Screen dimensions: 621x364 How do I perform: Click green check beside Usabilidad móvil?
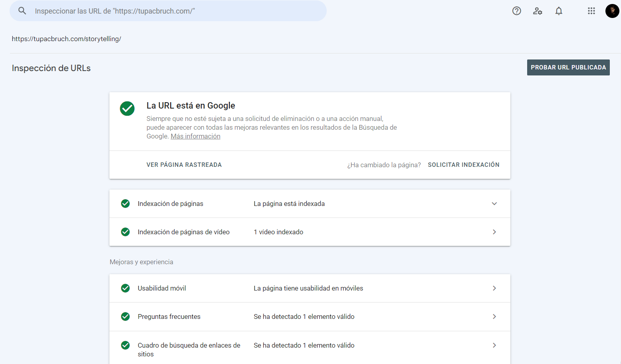pos(125,288)
